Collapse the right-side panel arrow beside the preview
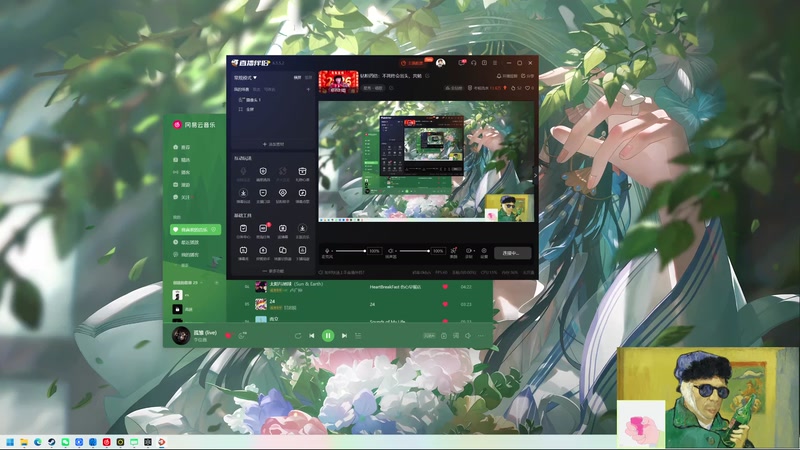 [535, 175]
